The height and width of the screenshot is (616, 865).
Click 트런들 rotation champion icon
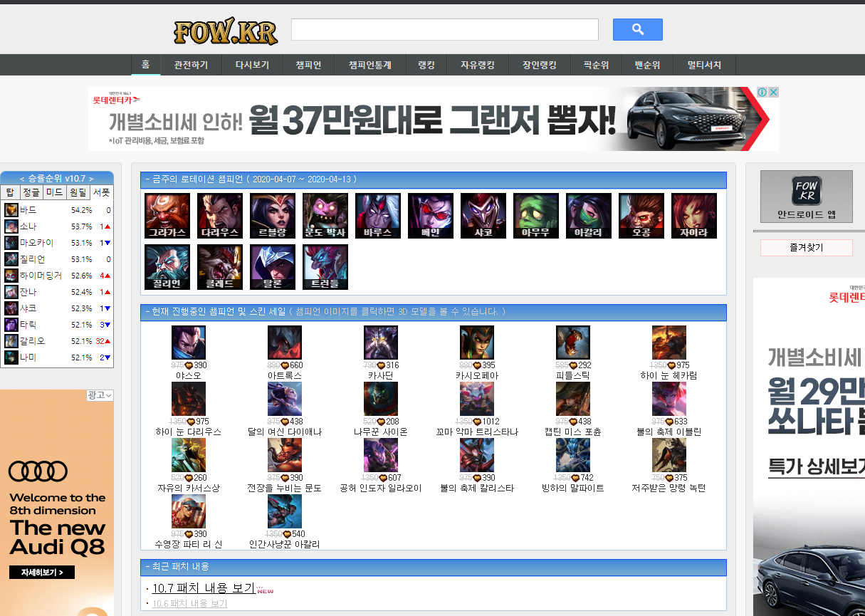coord(325,267)
